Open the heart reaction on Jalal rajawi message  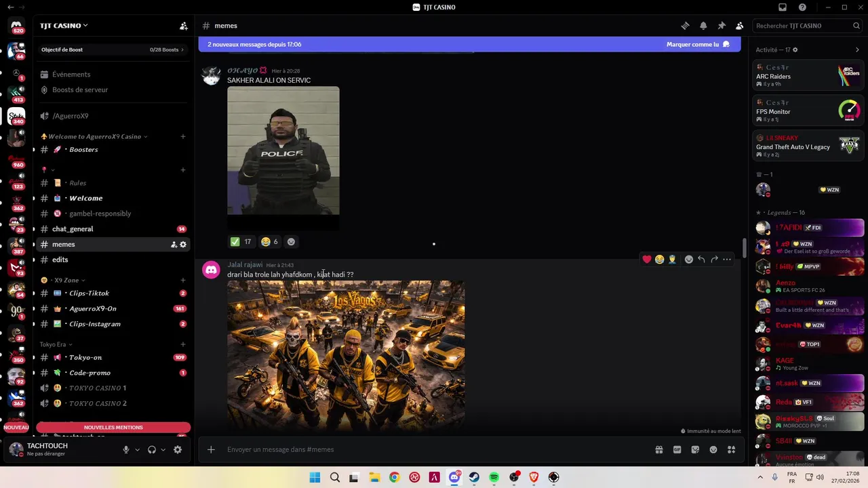(x=647, y=259)
